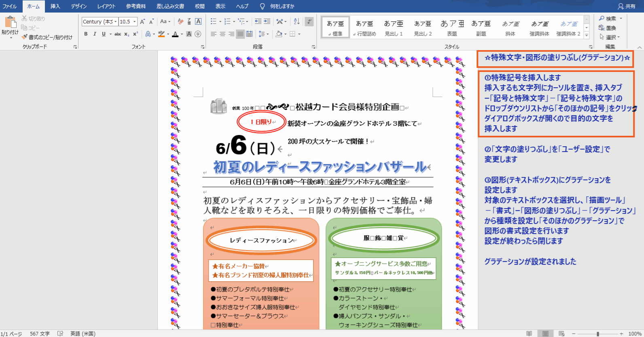This screenshot has height=337, width=644.
Task: Click the center align icon
Action: pos(222,34)
